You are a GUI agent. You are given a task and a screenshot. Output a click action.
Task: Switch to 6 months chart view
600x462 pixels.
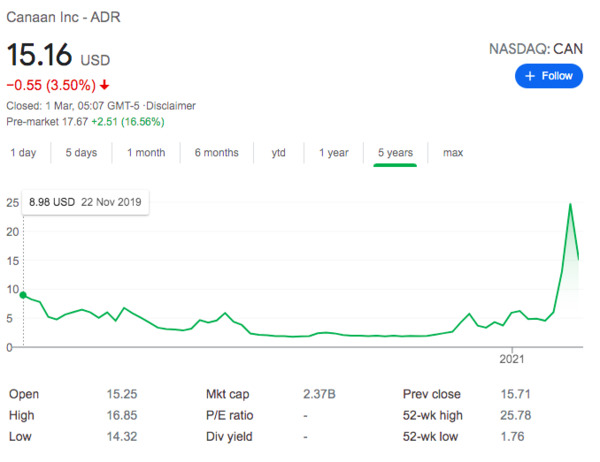[217, 152]
